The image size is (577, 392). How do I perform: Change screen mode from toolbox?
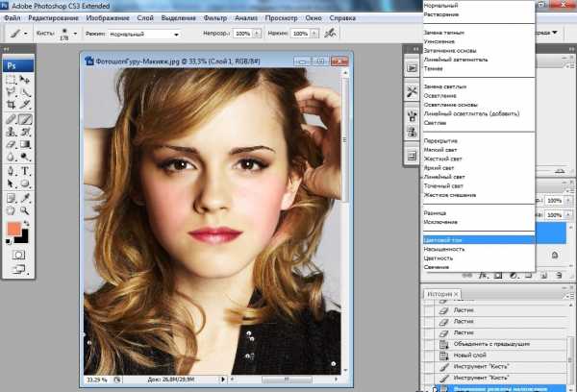(18, 270)
